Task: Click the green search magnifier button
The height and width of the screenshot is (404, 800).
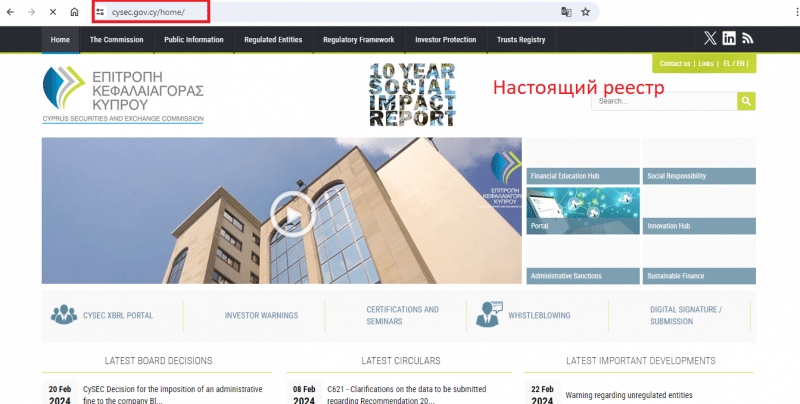Action: (x=746, y=101)
